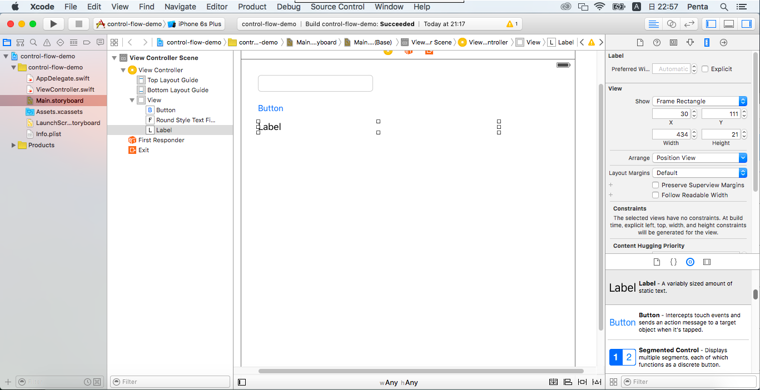Open the related items grid menu
760x390 pixels.
tap(114, 42)
